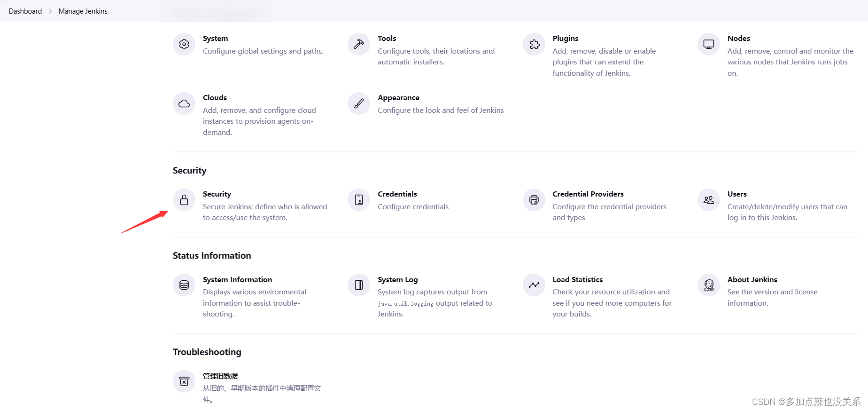Open the Load Statistics chart icon
This screenshot has height=411, width=868.
click(534, 285)
